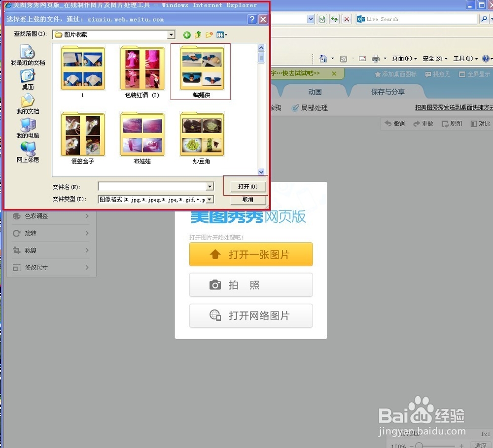Click the 文件名 input field
Screen dimensions: 493x448
click(x=152, y=187)
